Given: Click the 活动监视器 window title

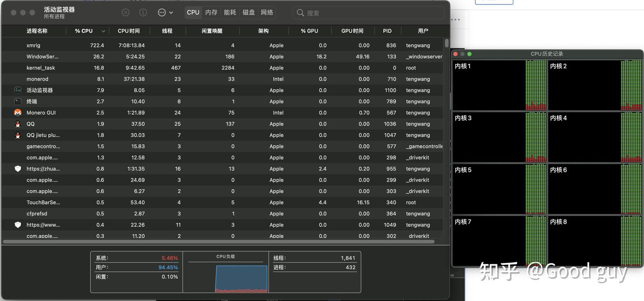Looking at the screenshot, I should pyautogui.click(x=59, y=9).
